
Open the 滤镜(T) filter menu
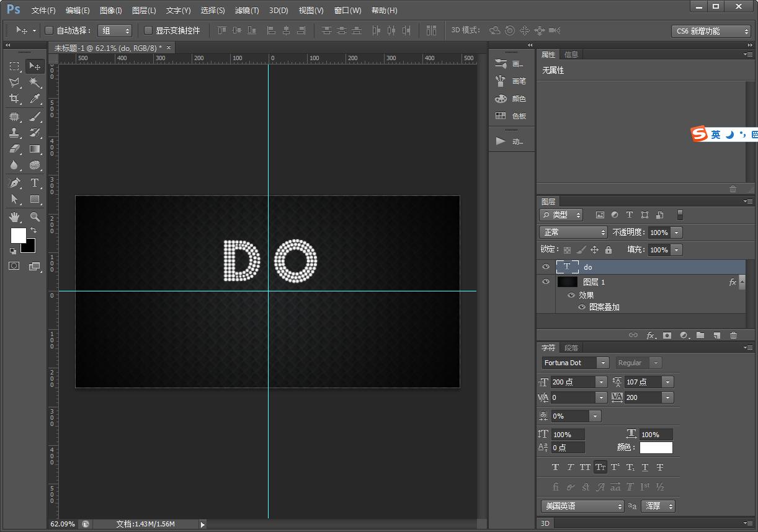tap(247, 11)
